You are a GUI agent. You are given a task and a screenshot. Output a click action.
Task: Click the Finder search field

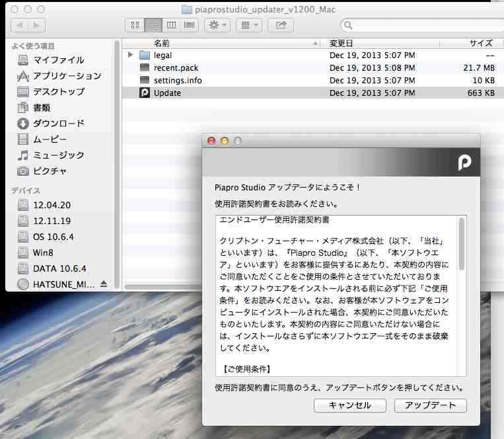click(424, 25)
